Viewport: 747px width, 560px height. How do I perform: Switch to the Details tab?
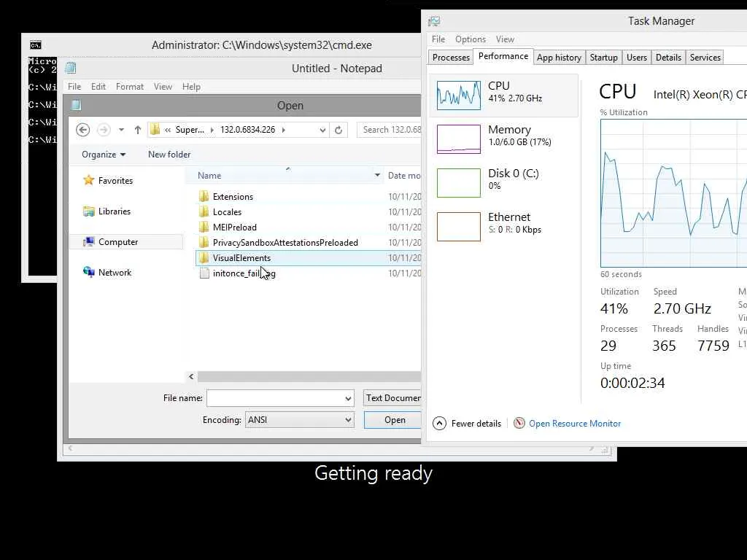click(668, 58)
